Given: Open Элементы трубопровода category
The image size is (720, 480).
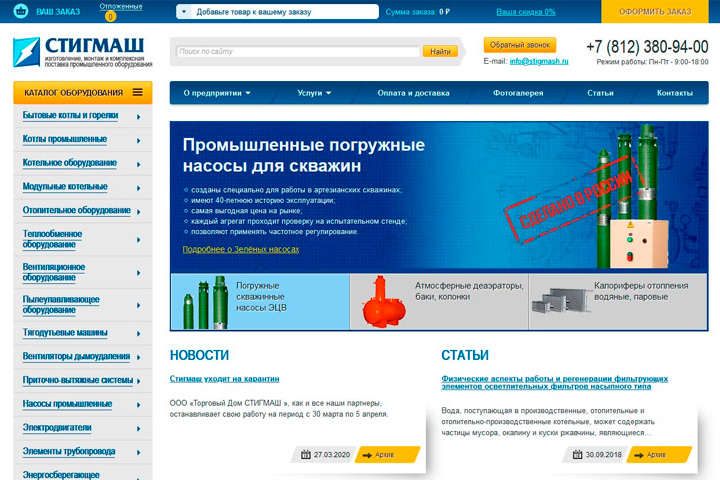Looking at the screenshot, I should [69, 452].
